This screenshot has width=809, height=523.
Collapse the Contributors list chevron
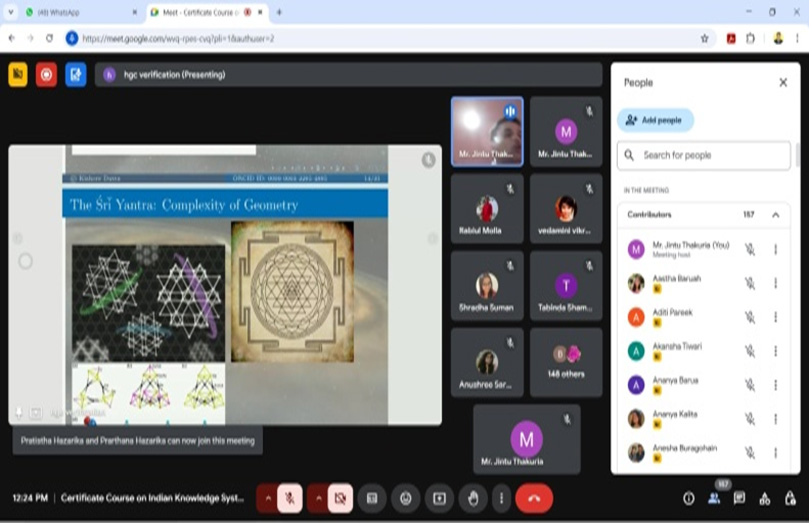[775, 215]
